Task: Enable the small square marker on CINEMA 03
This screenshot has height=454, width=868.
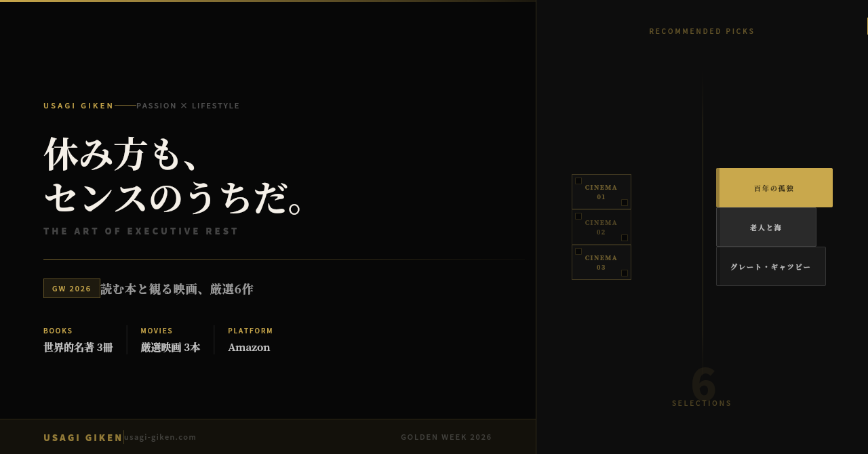Action: click(x=578, y=251)
